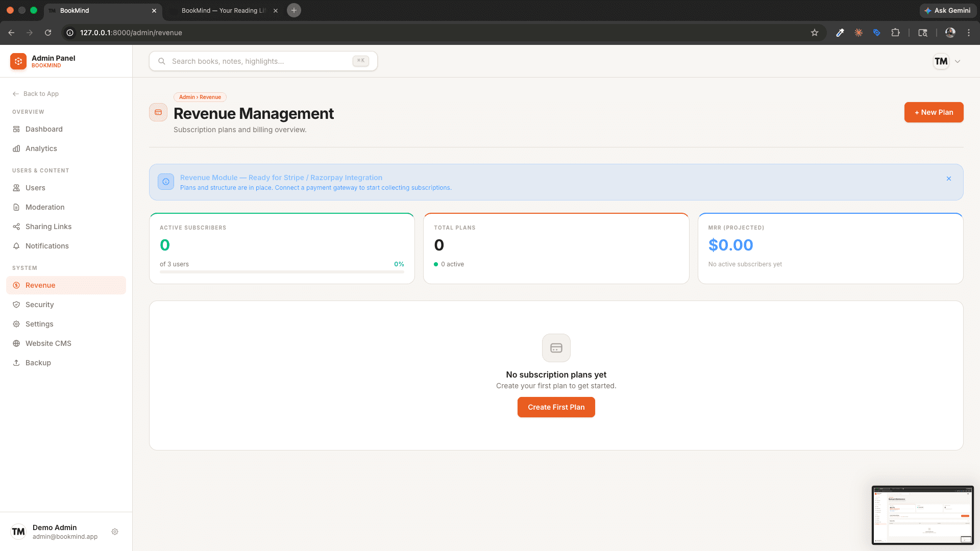Click the Demo Admin profile name

click(55, 528)
